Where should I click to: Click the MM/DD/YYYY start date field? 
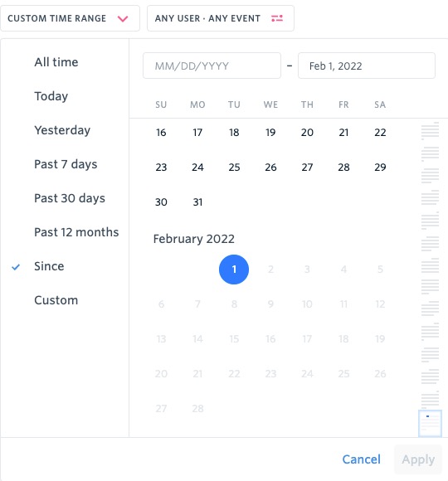click(212, 66)
